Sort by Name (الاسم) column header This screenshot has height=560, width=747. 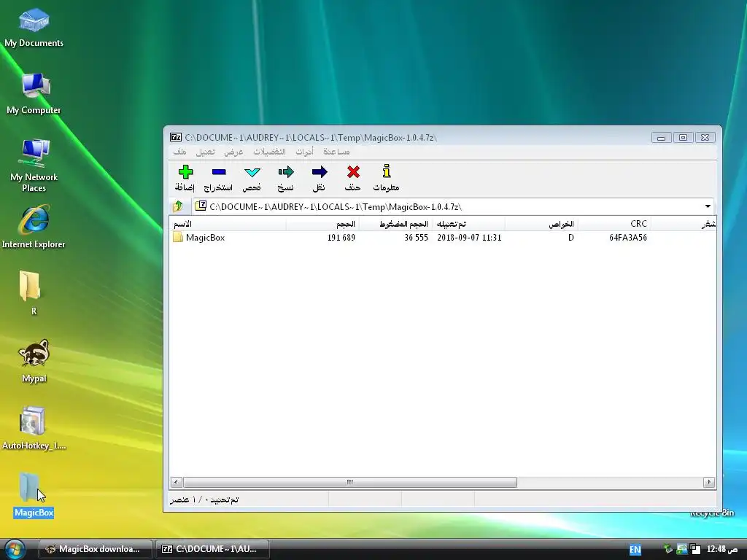[228, 224]
